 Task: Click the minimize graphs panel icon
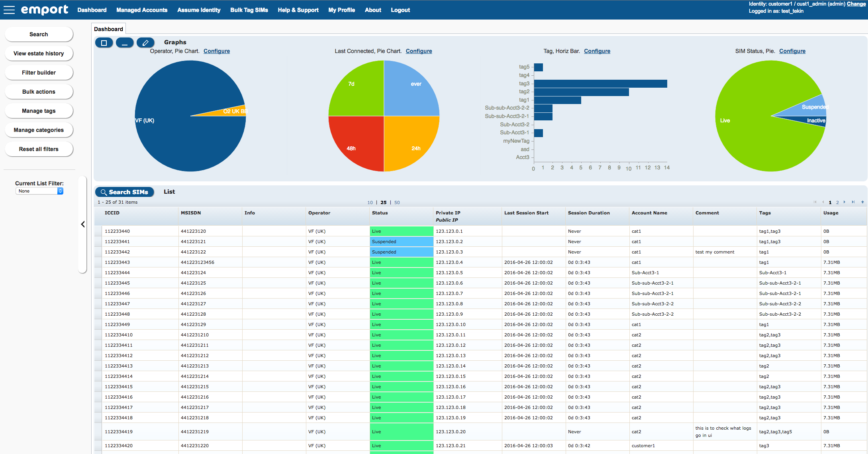pos(125,43)
